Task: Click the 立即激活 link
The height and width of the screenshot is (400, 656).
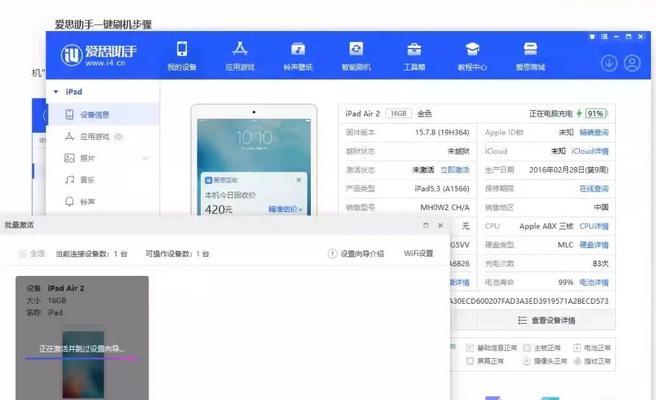Action: tap(455, 170)
